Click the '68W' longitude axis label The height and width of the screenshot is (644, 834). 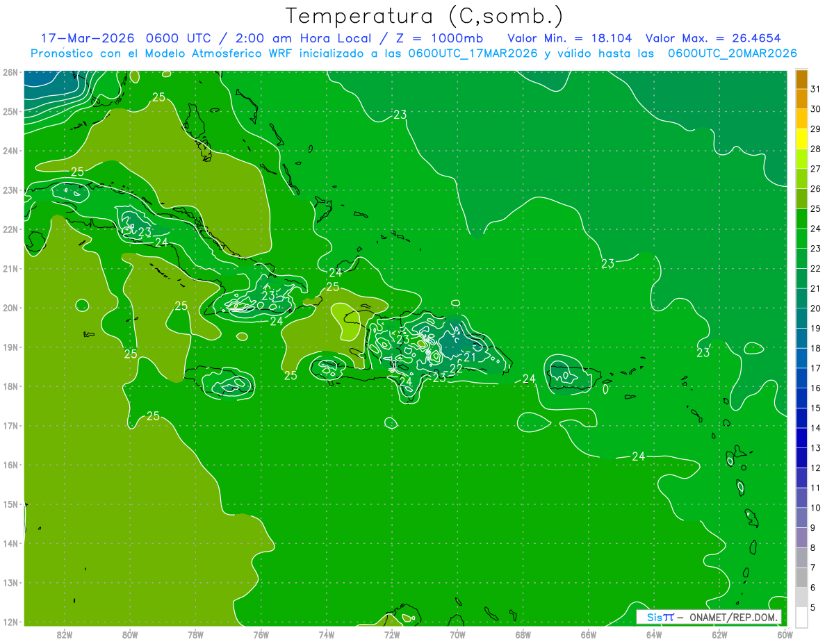(523, 634)
